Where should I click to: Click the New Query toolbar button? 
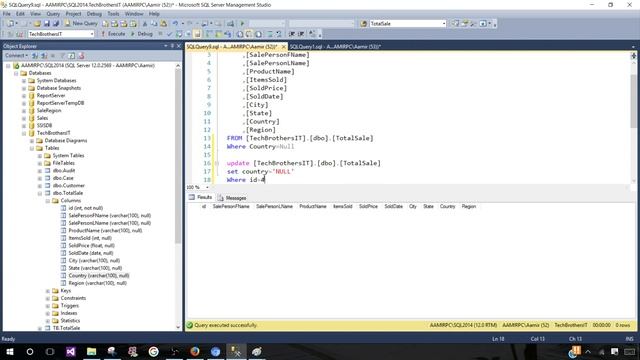81,24
